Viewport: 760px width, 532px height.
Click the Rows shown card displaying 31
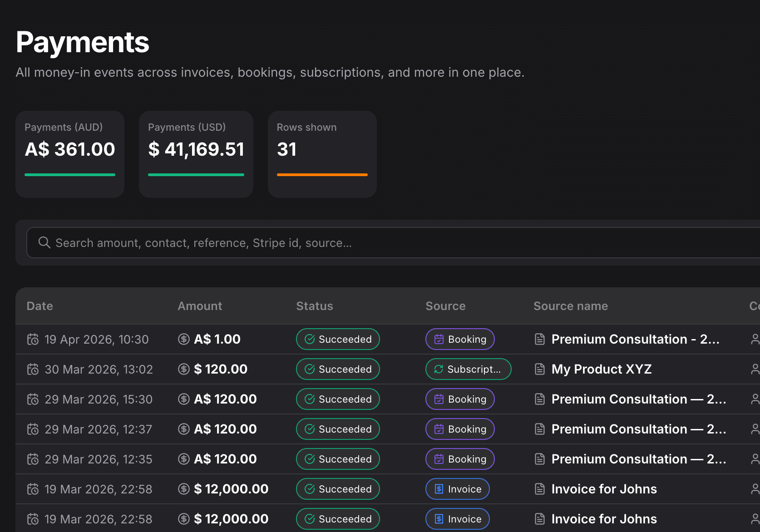[x=322, y=154]
